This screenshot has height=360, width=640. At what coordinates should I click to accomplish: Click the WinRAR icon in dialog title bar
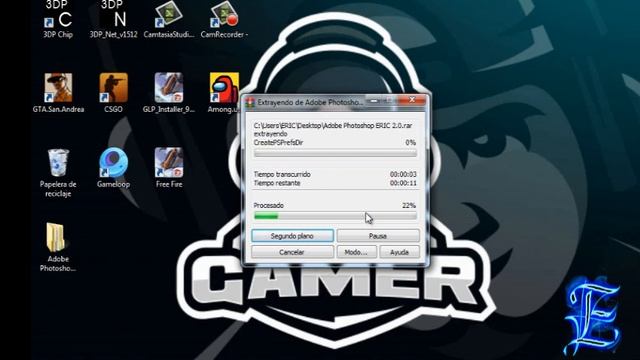250,102
